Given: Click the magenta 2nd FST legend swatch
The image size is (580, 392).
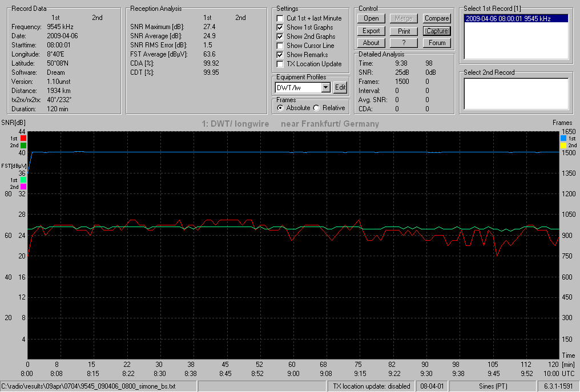Looking at the screenshot, I should [23, 187].
